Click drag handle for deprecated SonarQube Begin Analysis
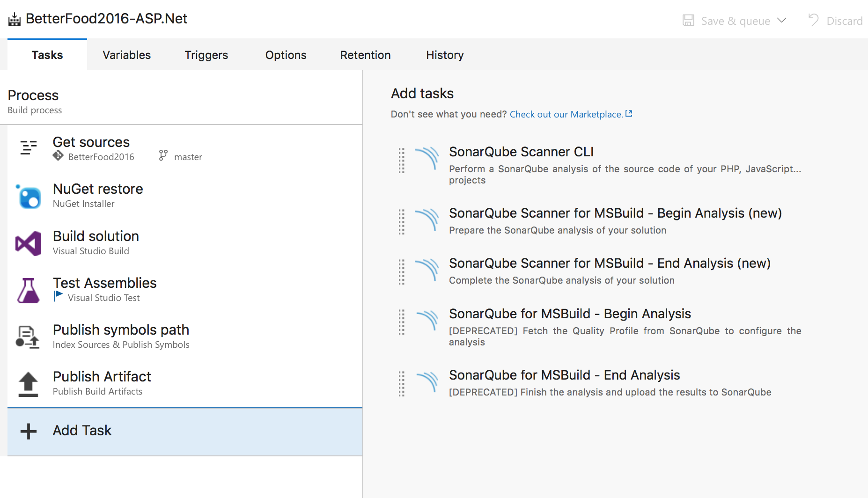This screenshot has height=498, width=868. (401, 322)
